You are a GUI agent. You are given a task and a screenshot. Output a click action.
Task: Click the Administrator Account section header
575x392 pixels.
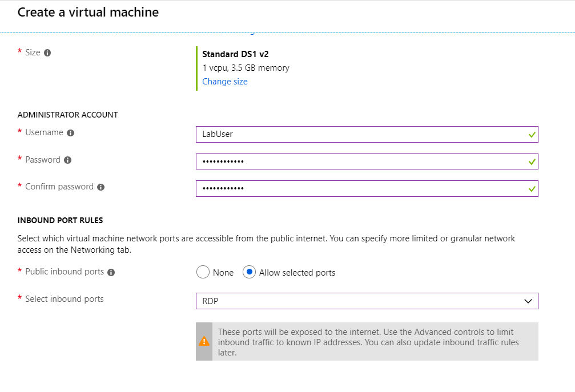point(67,115)
